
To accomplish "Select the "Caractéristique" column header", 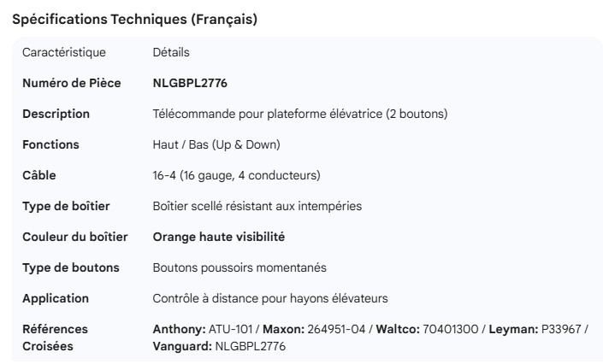I will [x=64, y=53].
